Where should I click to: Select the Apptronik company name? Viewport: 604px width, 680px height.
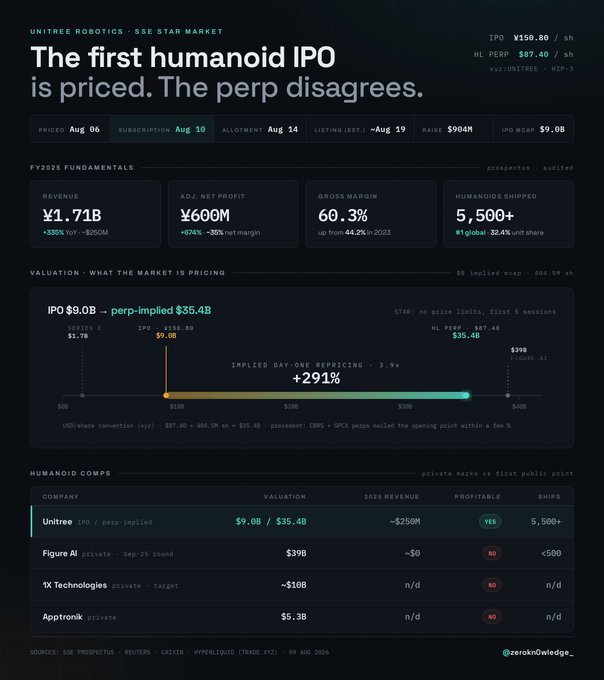62,617
